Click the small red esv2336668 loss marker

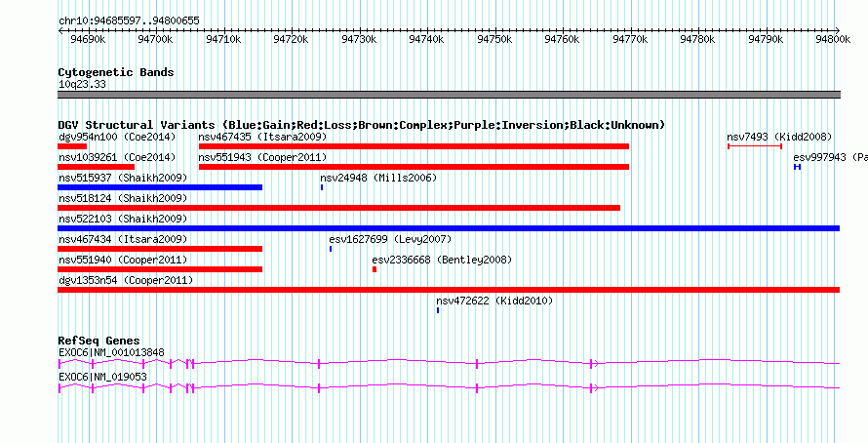point(375,269)
